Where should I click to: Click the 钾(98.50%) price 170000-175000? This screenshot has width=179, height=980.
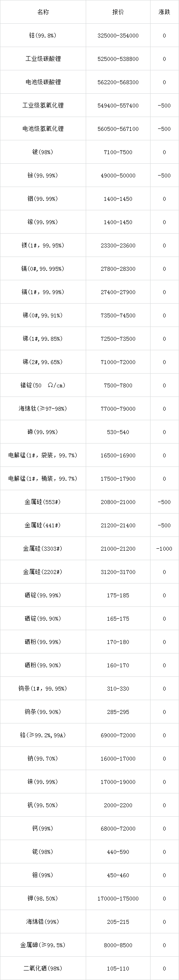(x=118, y=899)
